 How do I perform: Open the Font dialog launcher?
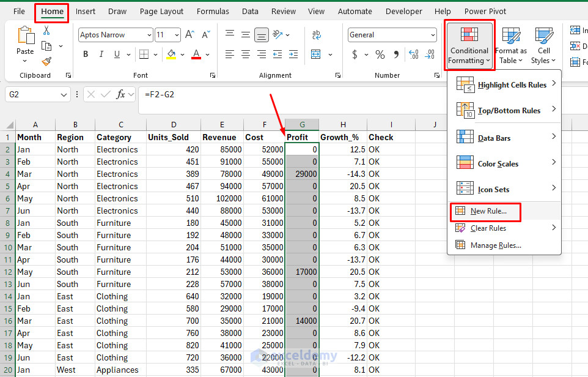coord(213,75)
